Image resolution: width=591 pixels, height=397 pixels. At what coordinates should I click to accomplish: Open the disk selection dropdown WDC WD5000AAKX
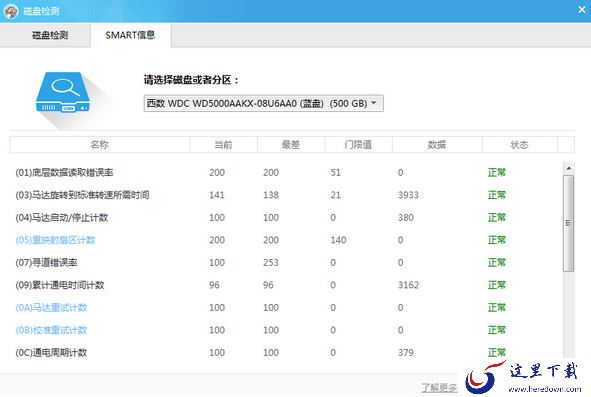263,103
